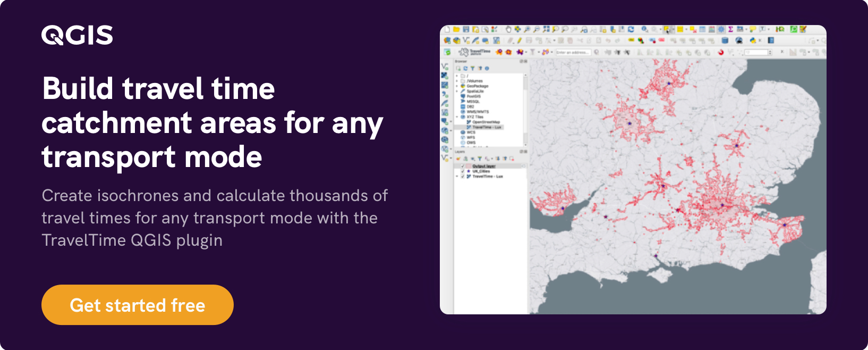868x350 pixels.
Task: Click the TravelTime platform logo in toolbar
Action: click(x=474, y=52)
